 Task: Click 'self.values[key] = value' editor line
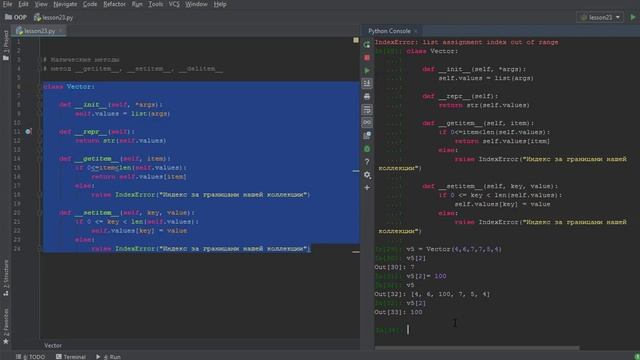click(x=139, y=231)
